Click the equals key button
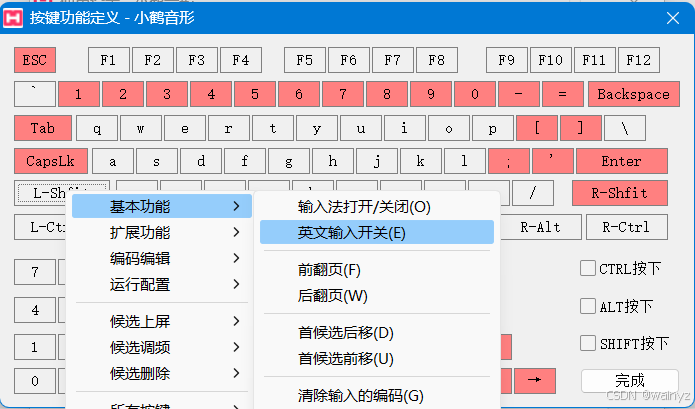This screenshot has width=695, height=409. pos(563,94)
